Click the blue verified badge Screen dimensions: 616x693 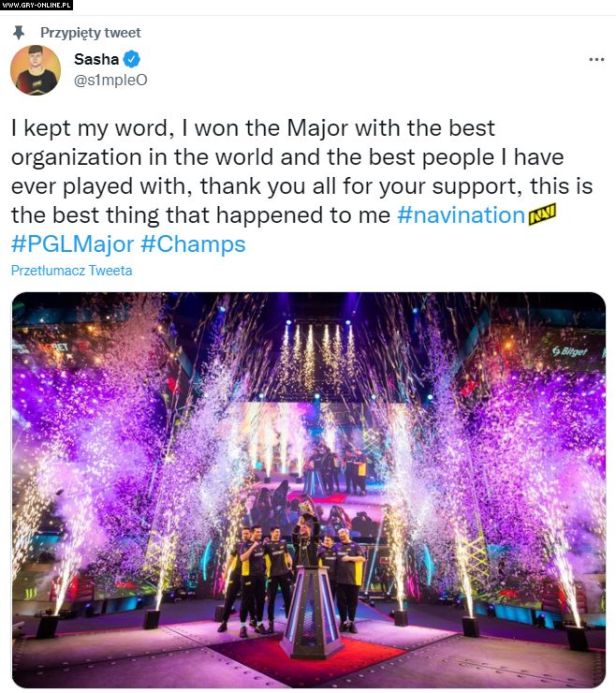(131, 59)
